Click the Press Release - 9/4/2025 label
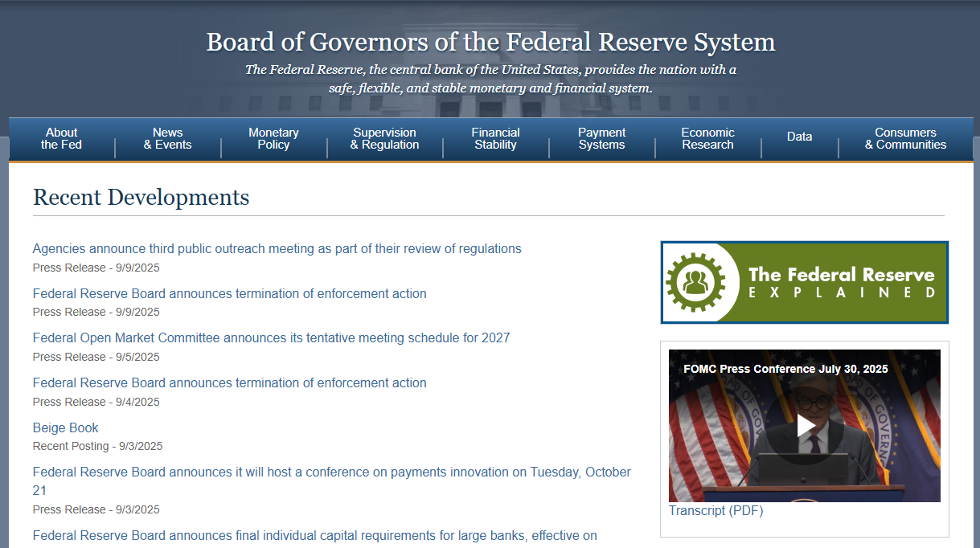980x548 pixels. pos(96,402)
